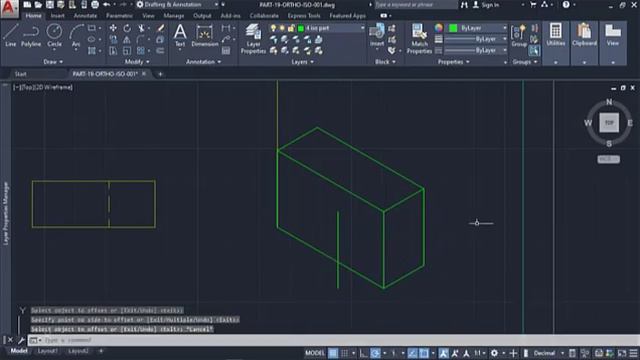
Task: Toggle the layer on/off lightbulb icon
Action: (x=273, y=28)
